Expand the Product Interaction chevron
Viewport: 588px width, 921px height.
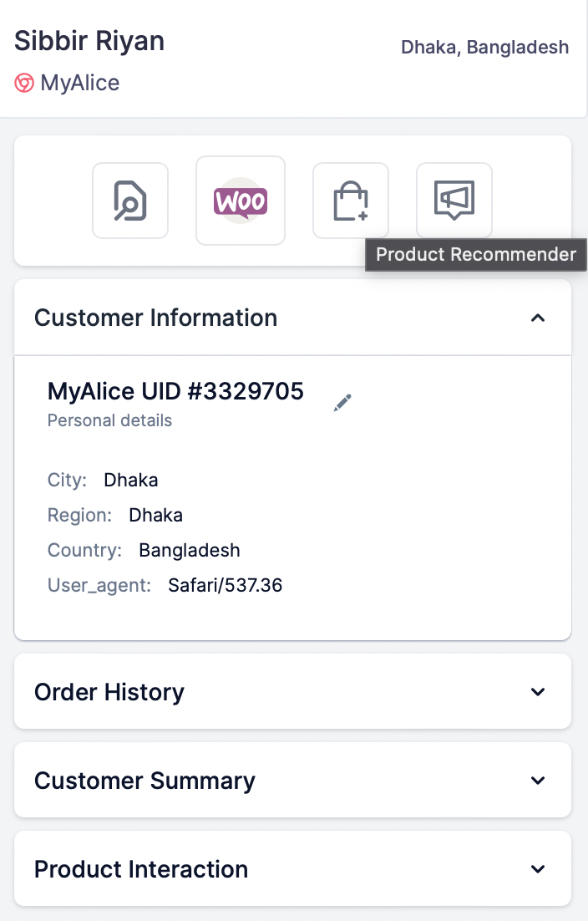coord(538,869)
